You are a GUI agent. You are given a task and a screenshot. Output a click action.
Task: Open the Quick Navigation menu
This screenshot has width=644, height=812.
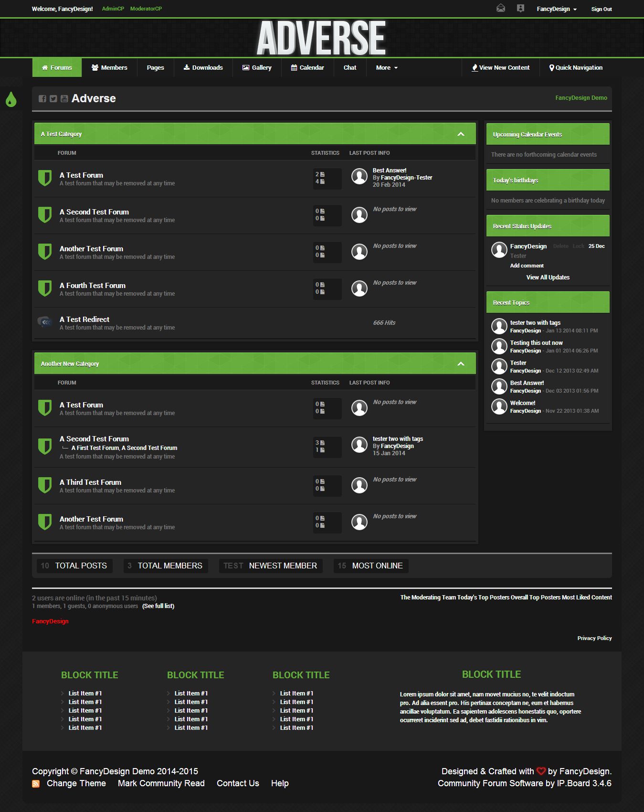pos(575,68)
